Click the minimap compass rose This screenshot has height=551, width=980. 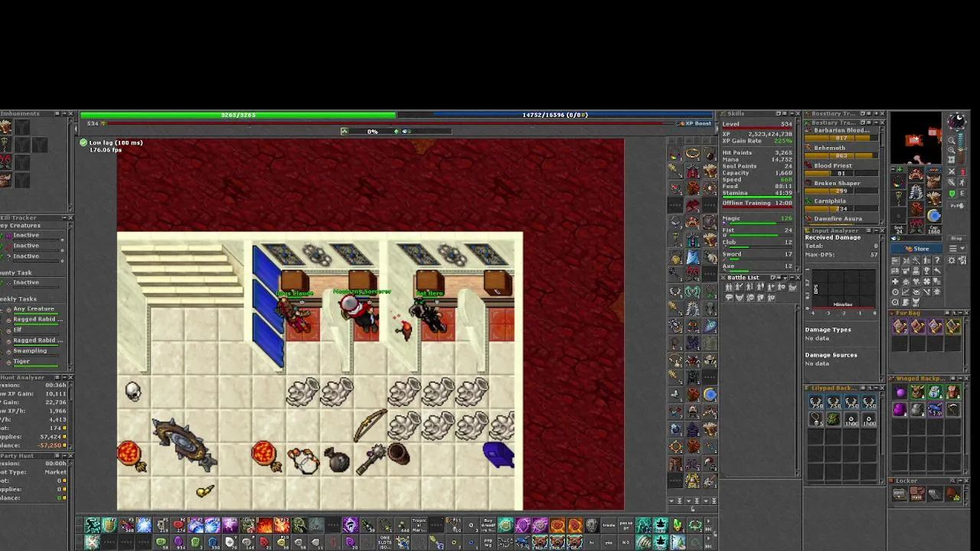tap(957, 121)
